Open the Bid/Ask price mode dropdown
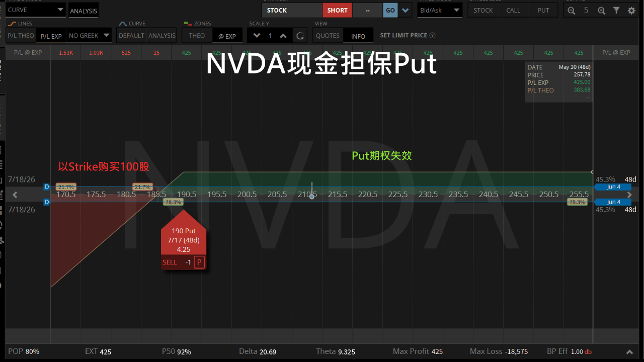Screen dimensions: 644x362 tap(440, 10)
